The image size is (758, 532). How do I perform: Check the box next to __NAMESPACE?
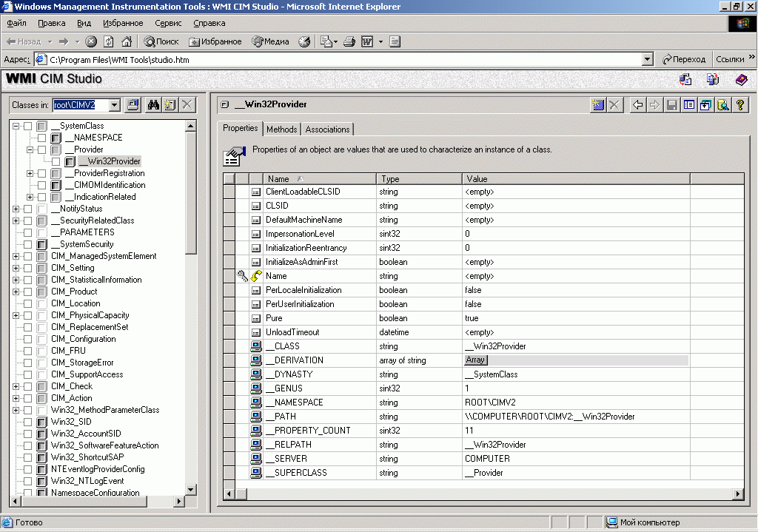click(x=42, y=138)
